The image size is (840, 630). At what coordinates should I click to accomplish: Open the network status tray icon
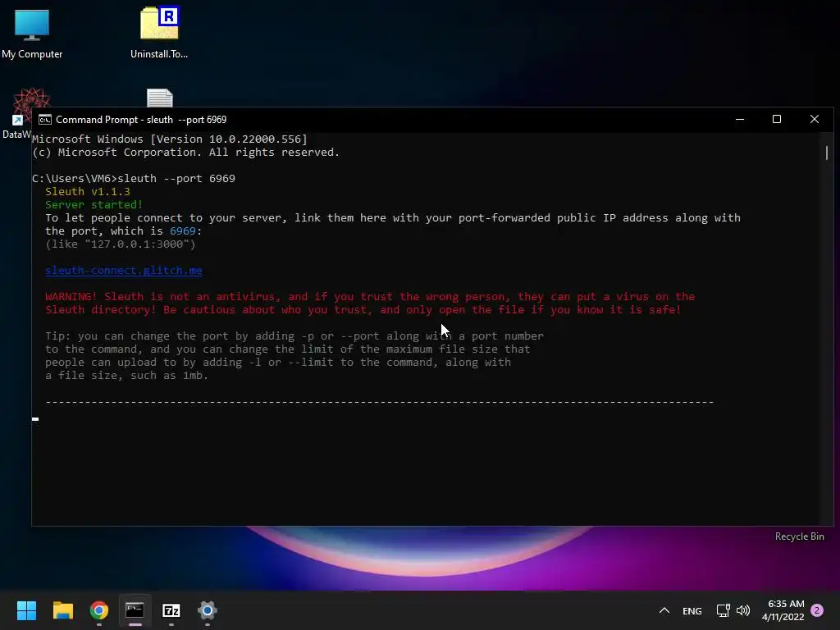coord(724,610)
